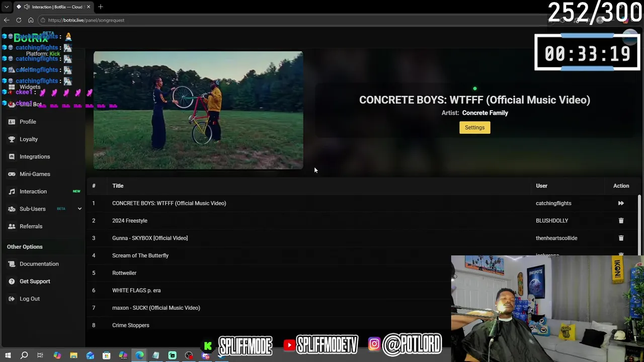Screen dimensions: 644x362
Task: Click the Mini-Games gamepad icon
Action: click(12, 174)
